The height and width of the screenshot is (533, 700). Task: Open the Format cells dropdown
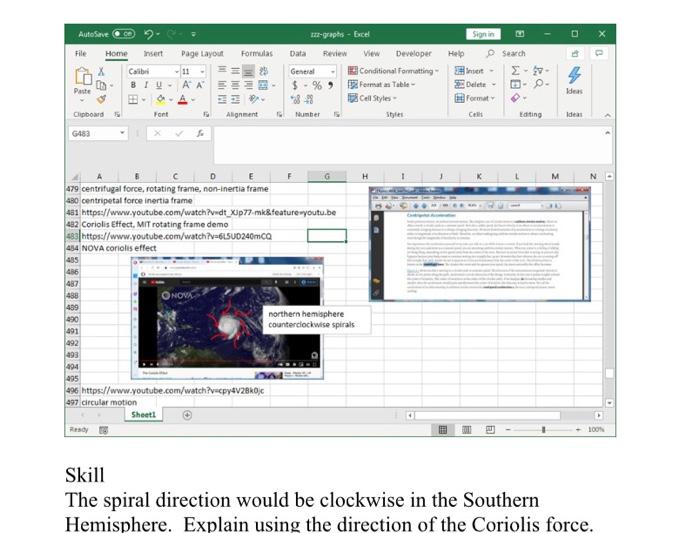[492, 98]
